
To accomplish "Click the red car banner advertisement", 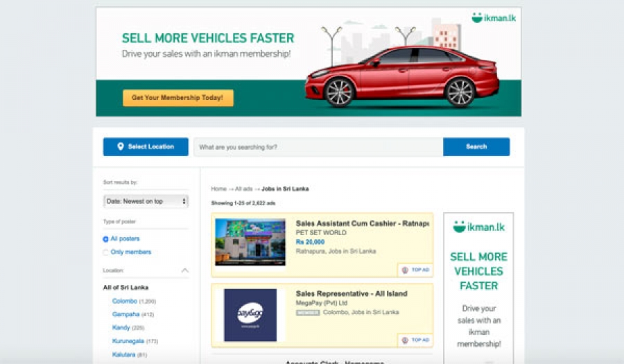I will 309,62.
